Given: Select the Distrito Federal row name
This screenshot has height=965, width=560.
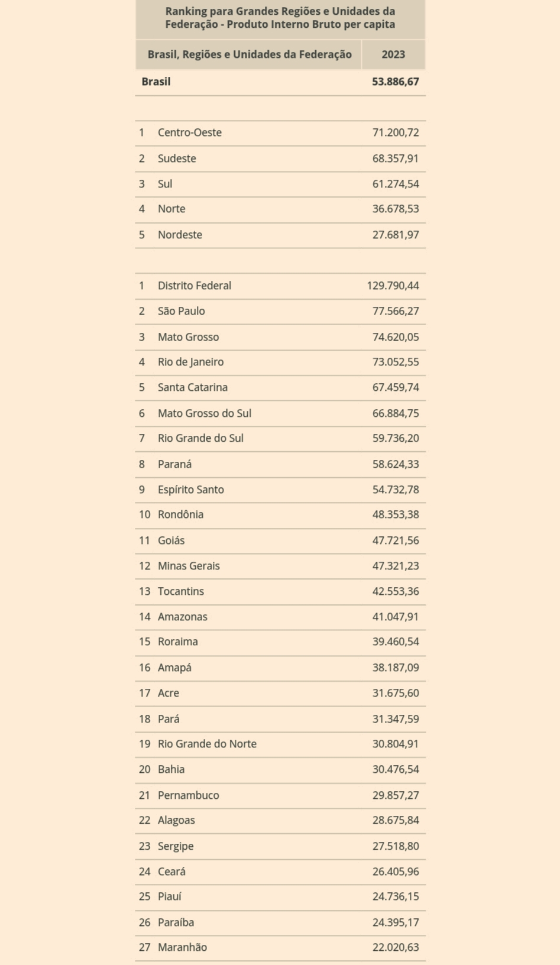Looking at the screenshot, I should (x=194, y=286).
